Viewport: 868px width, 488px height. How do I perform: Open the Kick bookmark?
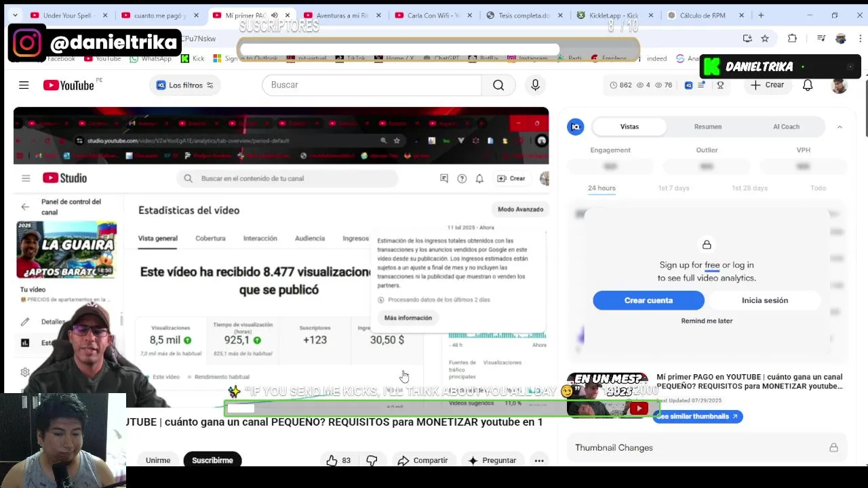tap(193, 59)
